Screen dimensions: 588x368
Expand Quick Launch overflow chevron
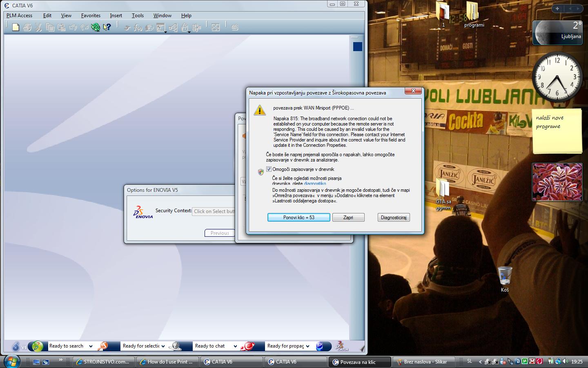point(60,360)
